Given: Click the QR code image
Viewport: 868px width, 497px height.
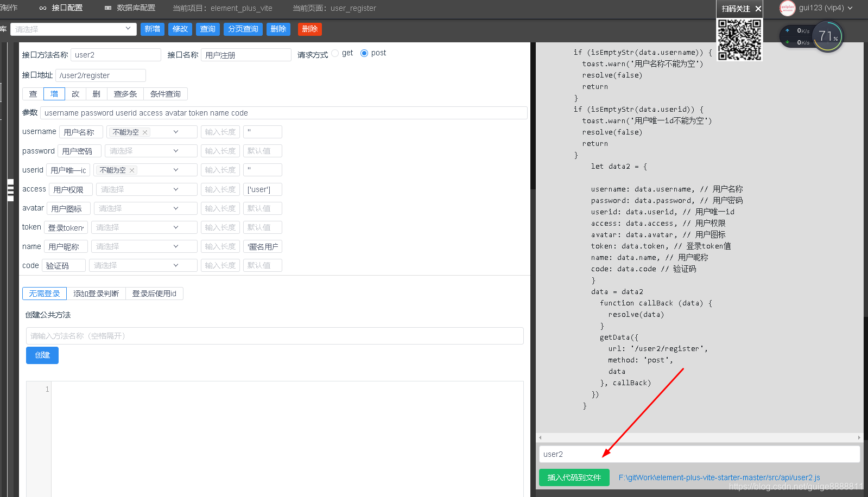Looking at the screenshot, I should (x=739, y=39).
